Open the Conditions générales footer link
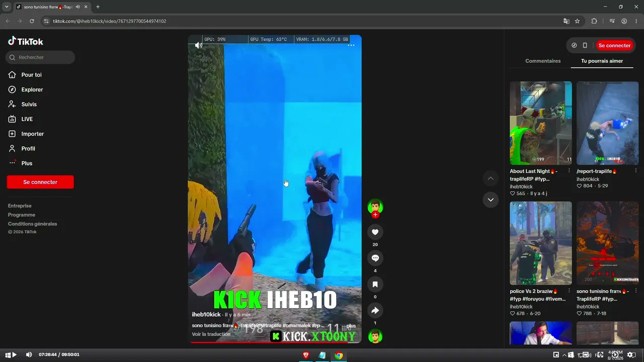The height and width of the screenshot is (362, 644). [33, 224]
